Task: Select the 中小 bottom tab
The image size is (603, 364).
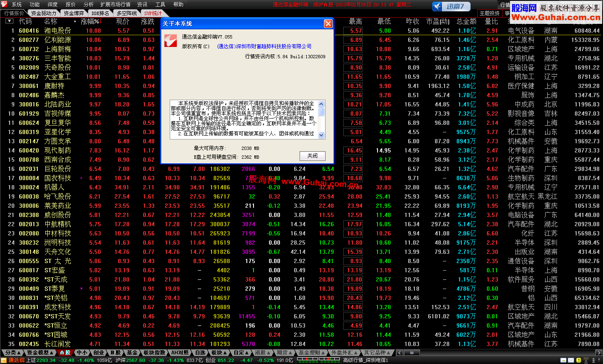Action: (82, 353)
